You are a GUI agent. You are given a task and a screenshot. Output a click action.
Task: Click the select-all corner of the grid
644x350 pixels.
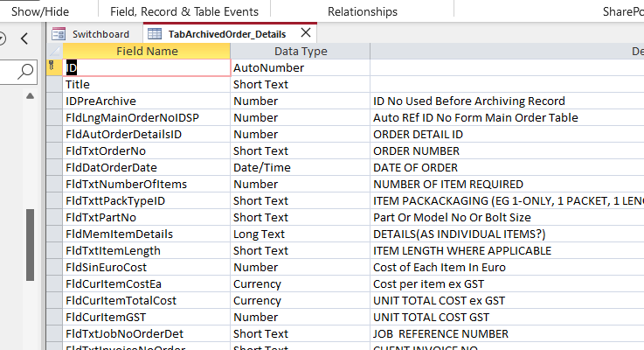pyautogui.click(x=54, y=51)
